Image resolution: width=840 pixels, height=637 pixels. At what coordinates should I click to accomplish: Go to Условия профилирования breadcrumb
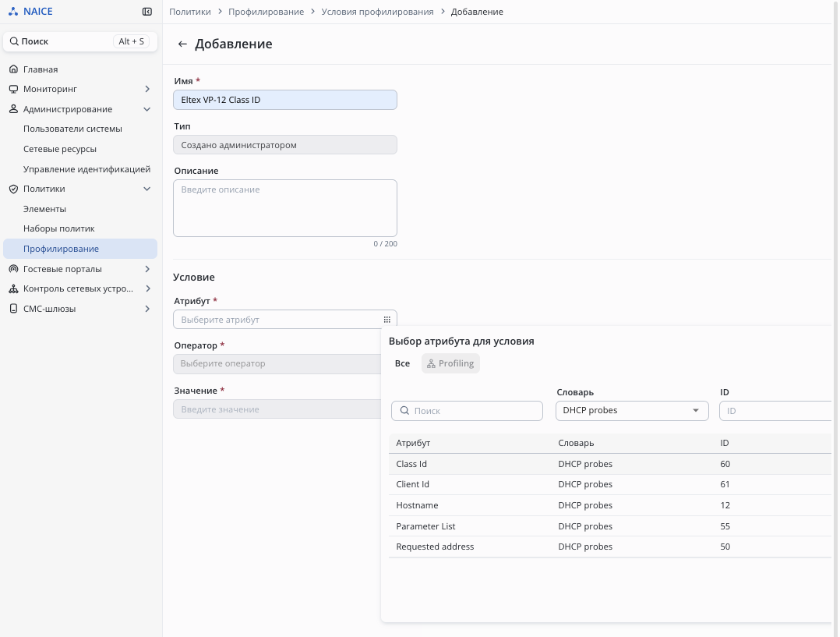pos(377,12)
